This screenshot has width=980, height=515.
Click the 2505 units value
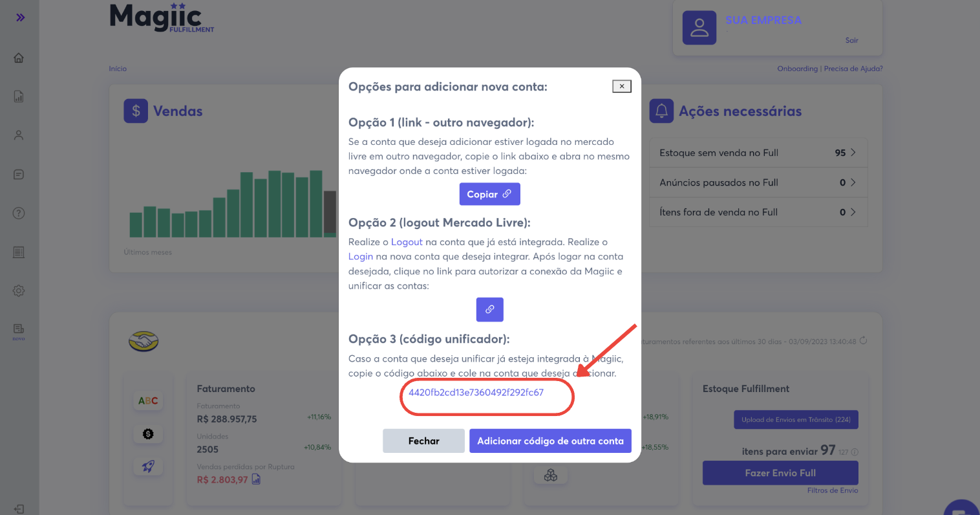(x=208, y=449)
